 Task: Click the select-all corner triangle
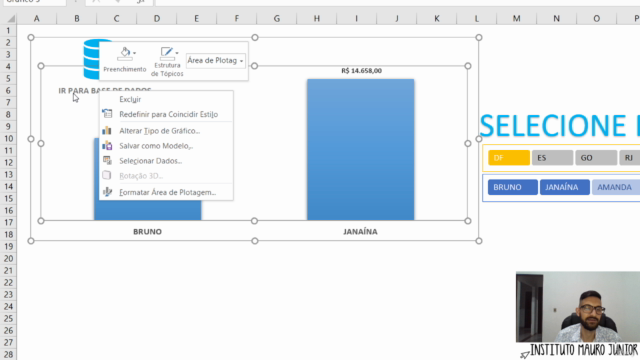11,19
